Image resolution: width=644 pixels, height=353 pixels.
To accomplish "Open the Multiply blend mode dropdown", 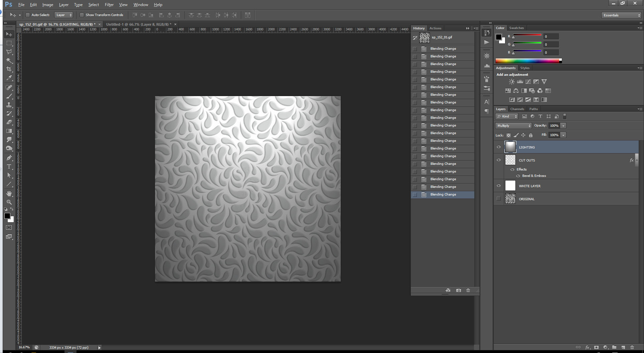I will [x=513, y=126].
